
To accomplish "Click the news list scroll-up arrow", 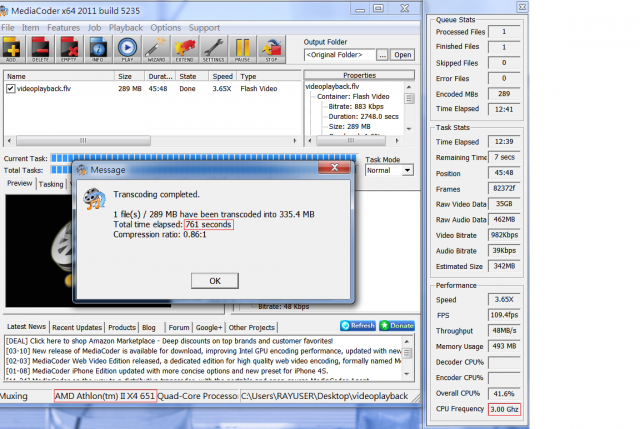I will 407,341.
